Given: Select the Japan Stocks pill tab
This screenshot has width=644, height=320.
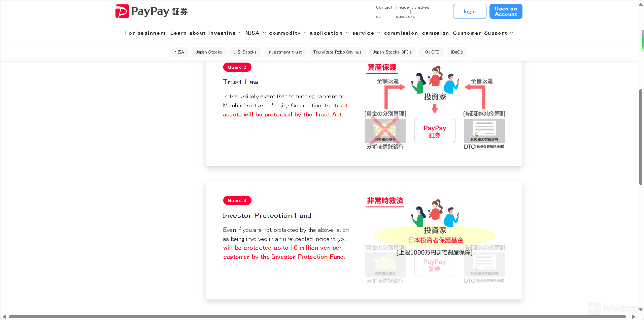Looking at the screenshot, I should pyautogui.click(x=209, y=52).
